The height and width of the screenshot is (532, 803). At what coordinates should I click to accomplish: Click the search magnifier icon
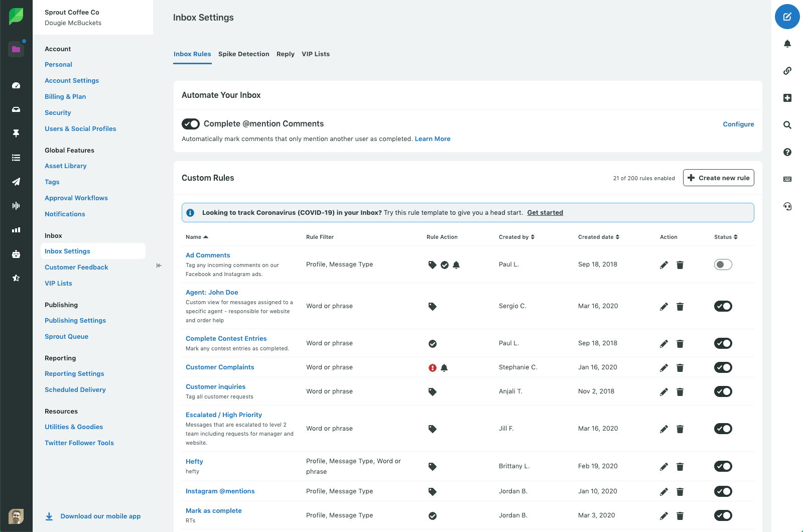point(787,125)
